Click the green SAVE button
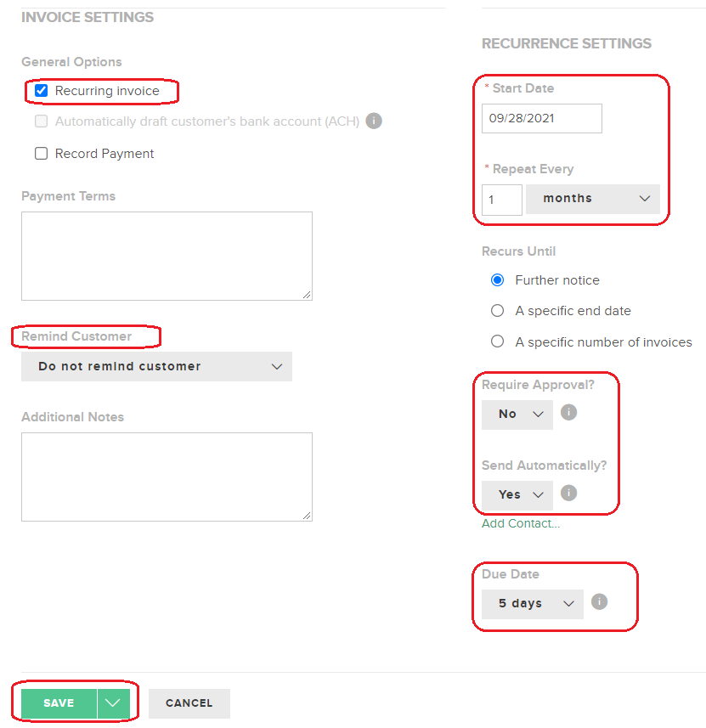 point(59,703)
